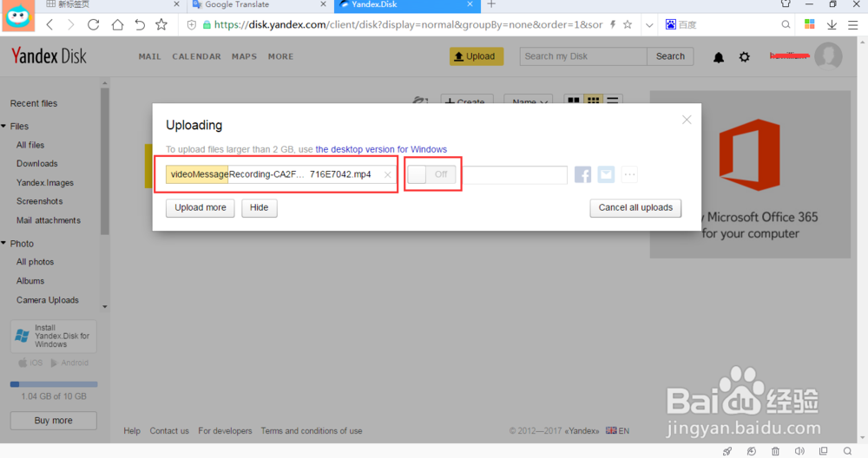Open the MAPS menu item
868x458 pixels.
point(244,56)
